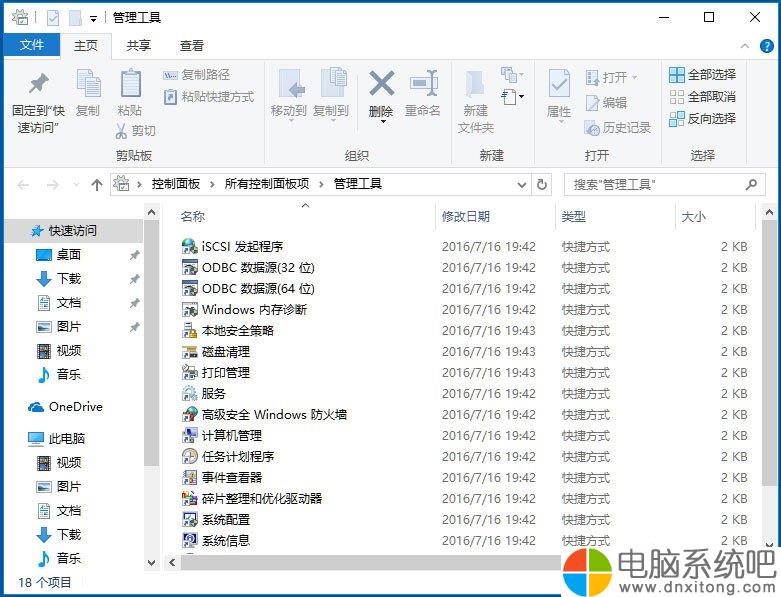Click the Up one level arrow
781x597 pixels.
tap(97, 185)
